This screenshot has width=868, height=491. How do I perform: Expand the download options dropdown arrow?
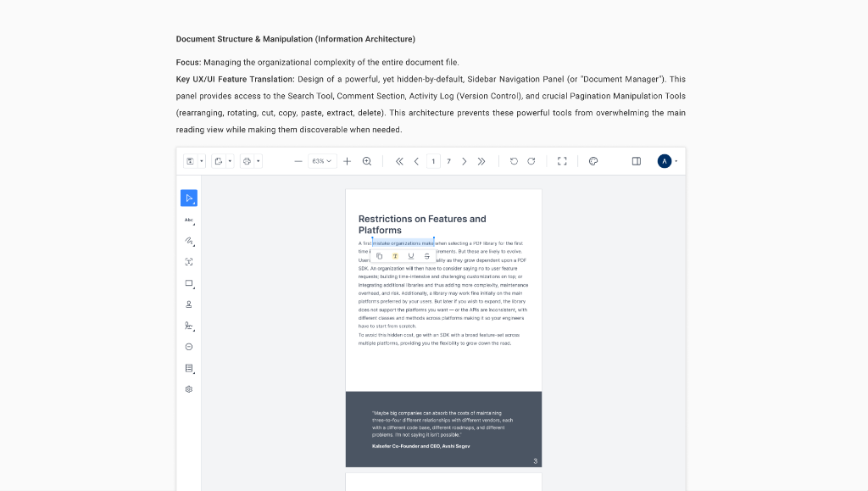coord(202,160)
